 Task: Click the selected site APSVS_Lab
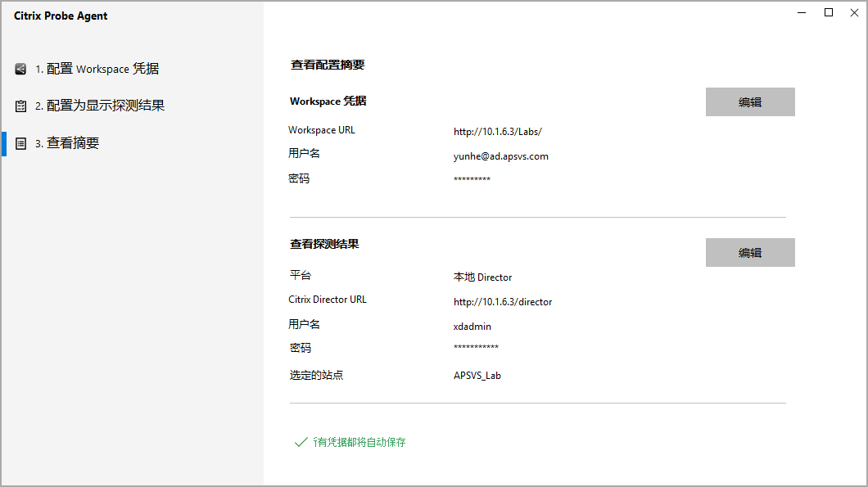(x=477, y=376)
